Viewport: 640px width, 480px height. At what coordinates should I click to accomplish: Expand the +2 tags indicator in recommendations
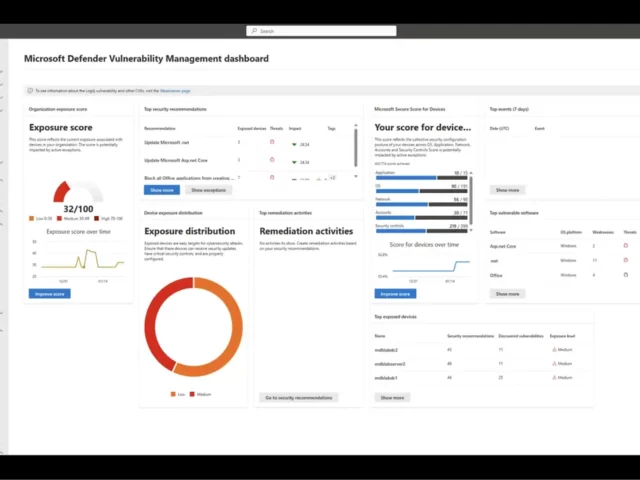point(332,177)
